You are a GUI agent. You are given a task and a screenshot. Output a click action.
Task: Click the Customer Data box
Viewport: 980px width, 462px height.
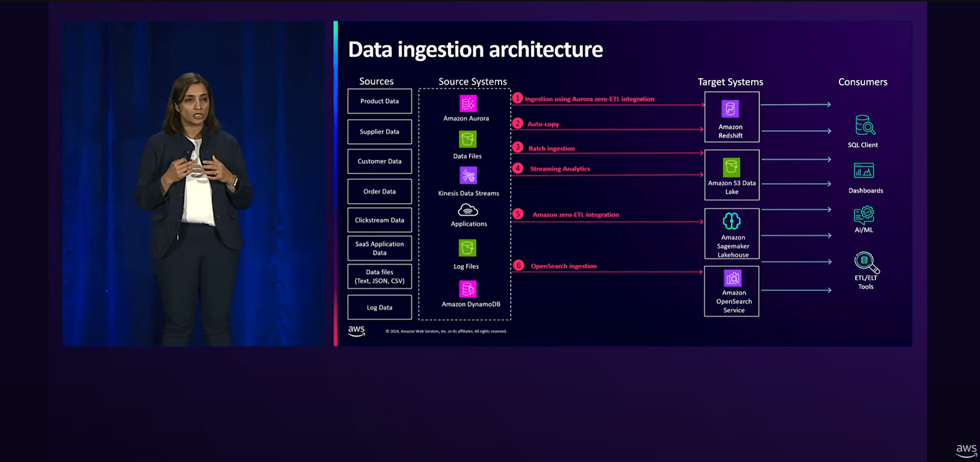380,161
